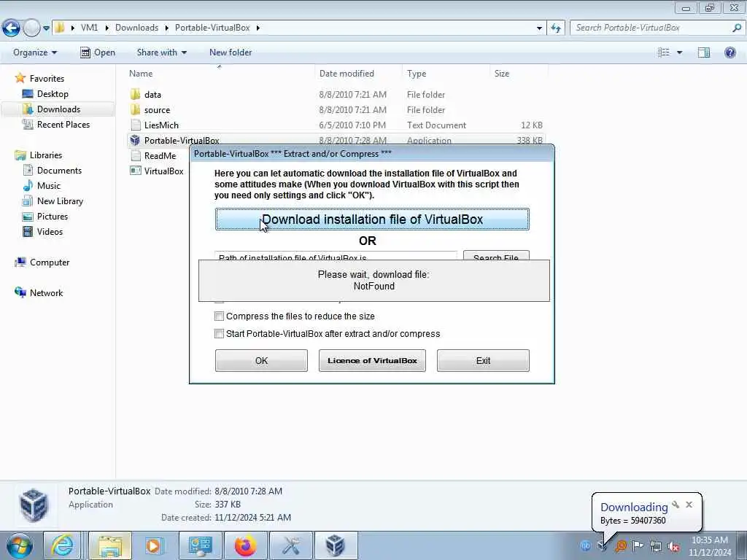Select the Portable-VirtualBox application file
Image resolution: width=747 pixels, height=560 pixels.
point(182,140)
